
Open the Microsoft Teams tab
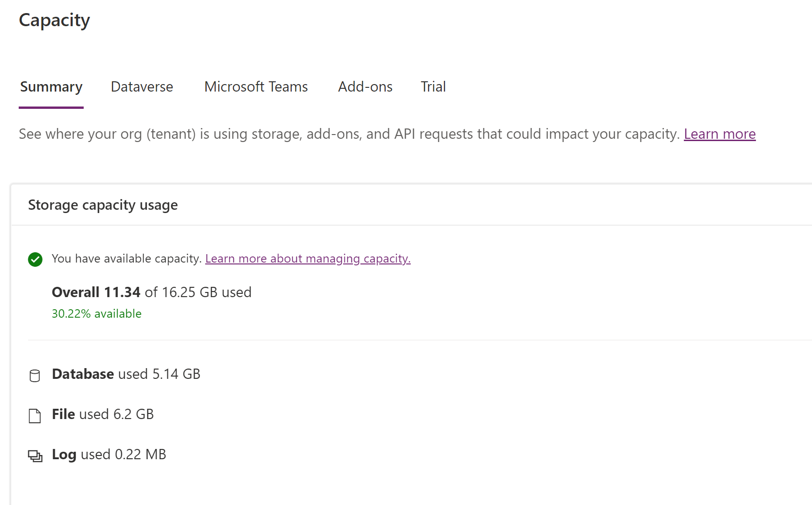coord(255,87)
